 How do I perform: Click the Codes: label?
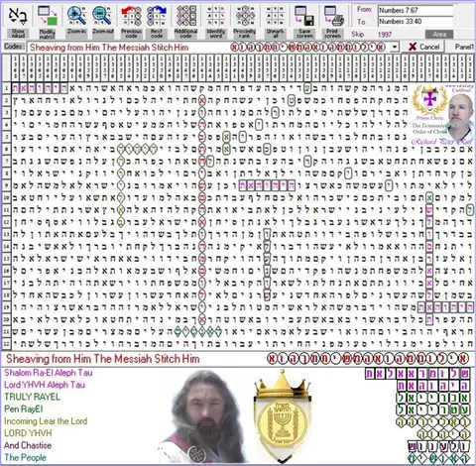[x=14, y=47]
